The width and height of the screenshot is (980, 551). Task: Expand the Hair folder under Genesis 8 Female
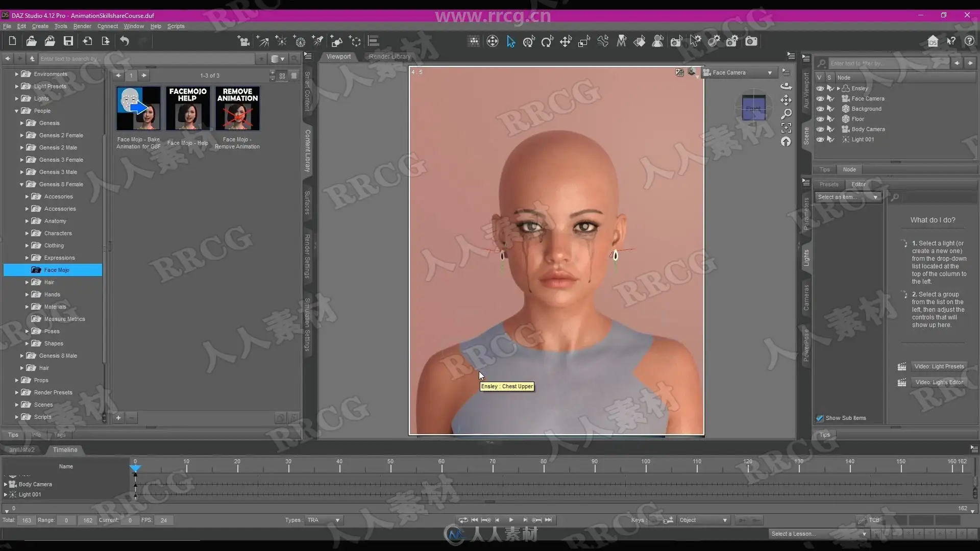pos(27,282)
